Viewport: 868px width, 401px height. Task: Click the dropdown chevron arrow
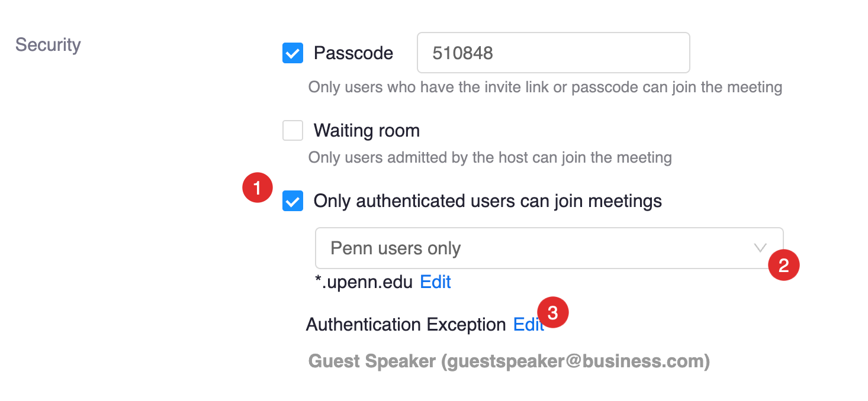pyautogui.click(x=760, y=248)
